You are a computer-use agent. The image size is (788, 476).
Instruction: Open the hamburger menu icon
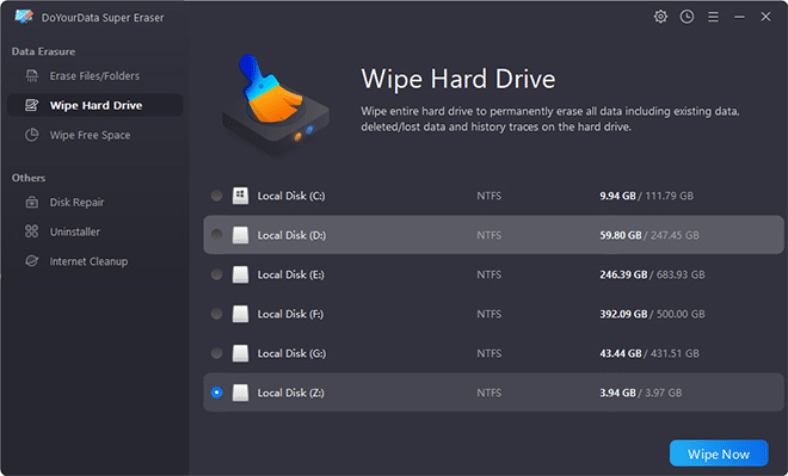point(713,17)
